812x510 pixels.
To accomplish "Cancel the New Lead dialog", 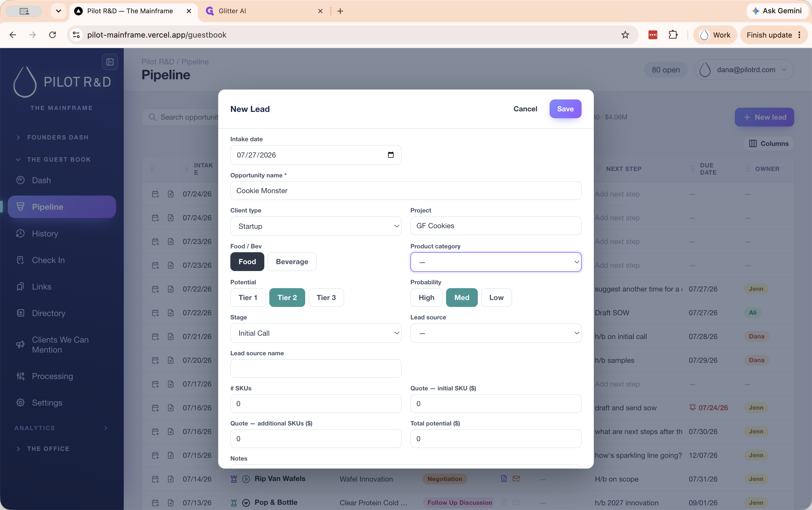I will pos(525,109).
